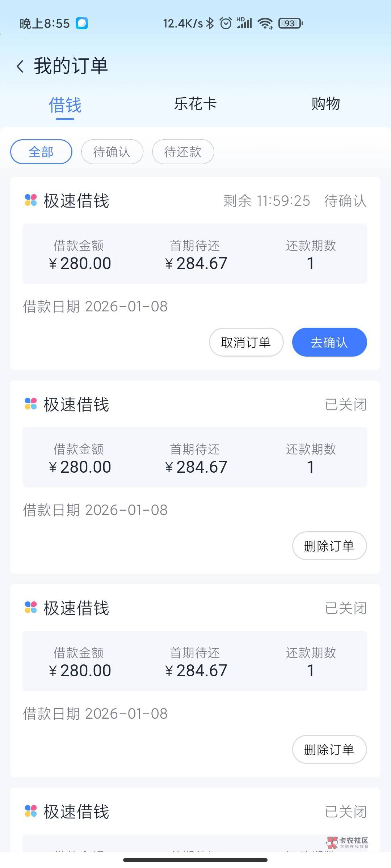Screen dimensions: 391x868
Task: Tap the colorful logo of the second 极速借钱 order
Action: pyautogui.click(x=31, y=404)
